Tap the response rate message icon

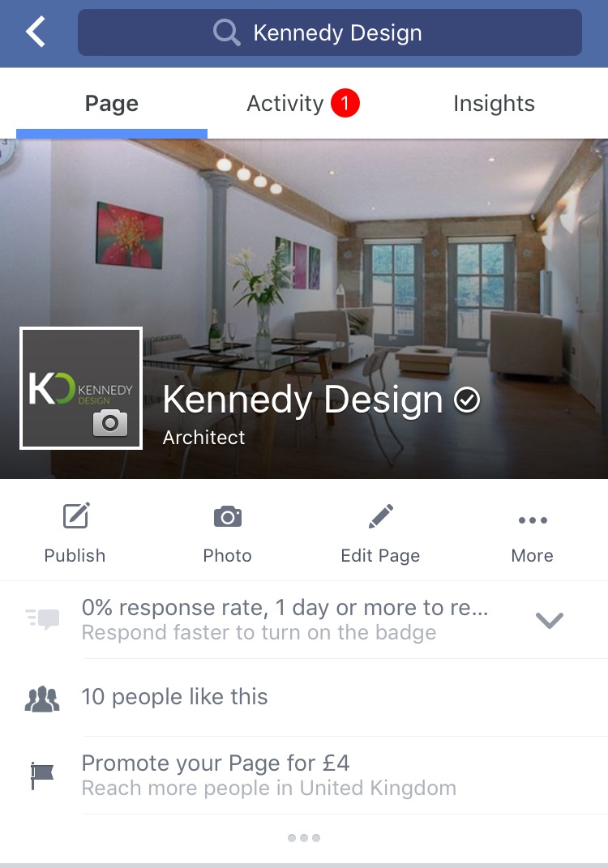pos(43,619)
